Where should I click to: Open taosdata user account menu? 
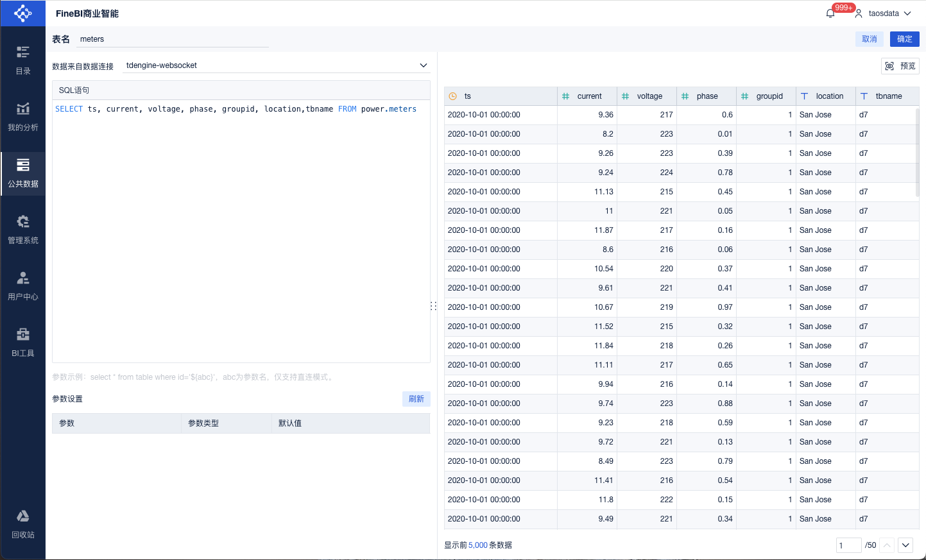883,13
